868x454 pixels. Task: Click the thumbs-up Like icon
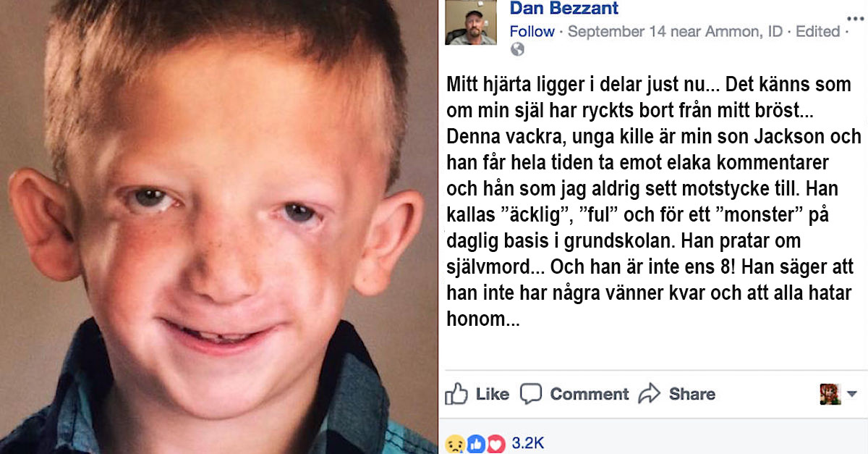click(x=456, y=394)
